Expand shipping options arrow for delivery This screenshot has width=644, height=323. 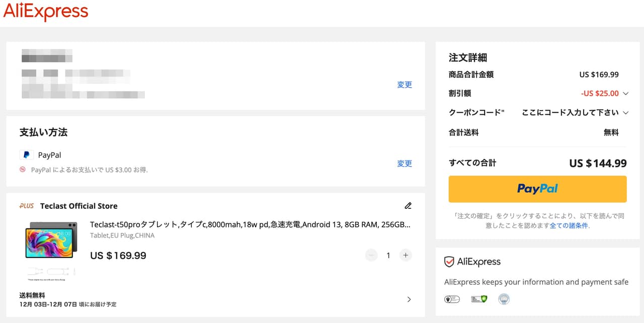click(409, 299)
